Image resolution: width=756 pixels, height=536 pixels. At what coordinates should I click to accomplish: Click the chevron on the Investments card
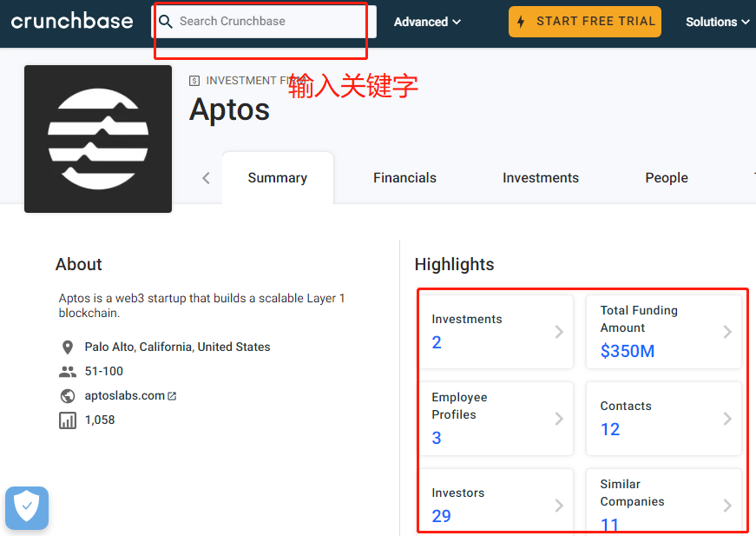point(559,332)
